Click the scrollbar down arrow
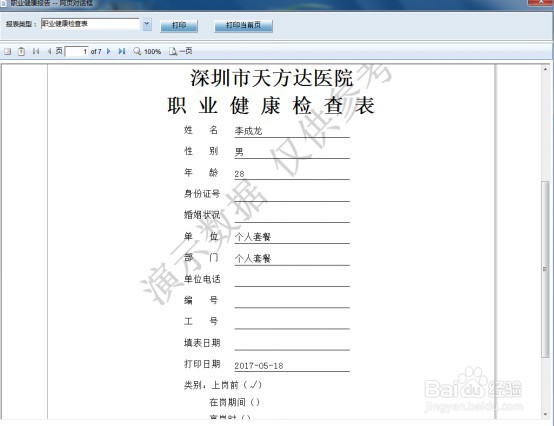 tap(545, 414)
